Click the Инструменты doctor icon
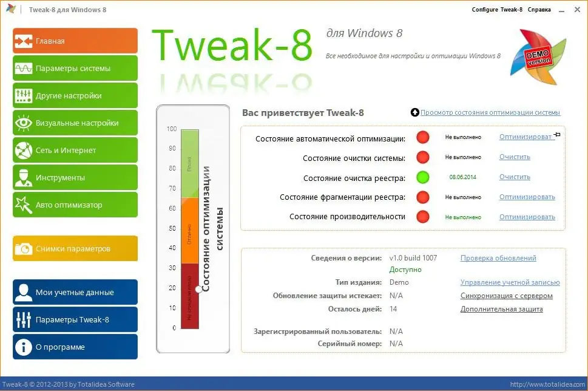 [23, 177]
